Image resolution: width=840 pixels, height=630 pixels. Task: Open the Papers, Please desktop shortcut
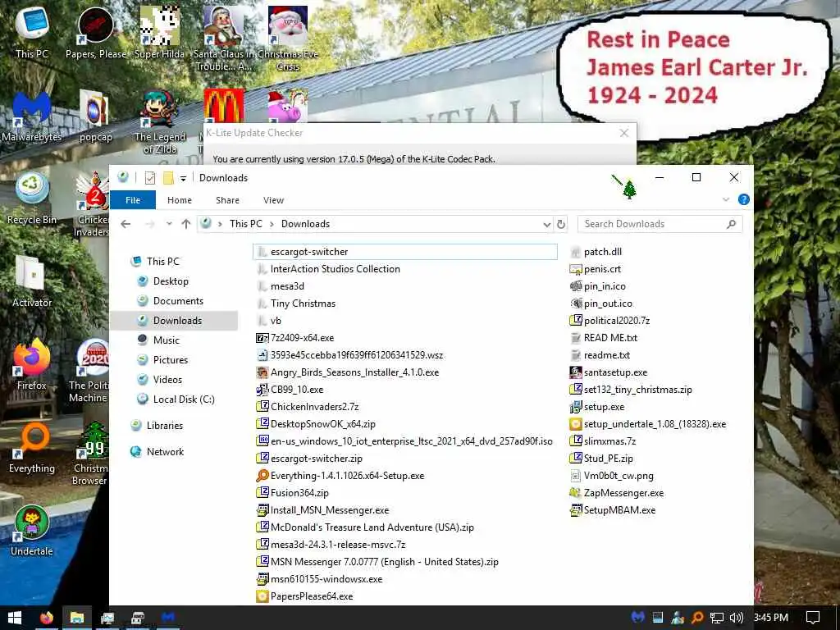point(96,34)
